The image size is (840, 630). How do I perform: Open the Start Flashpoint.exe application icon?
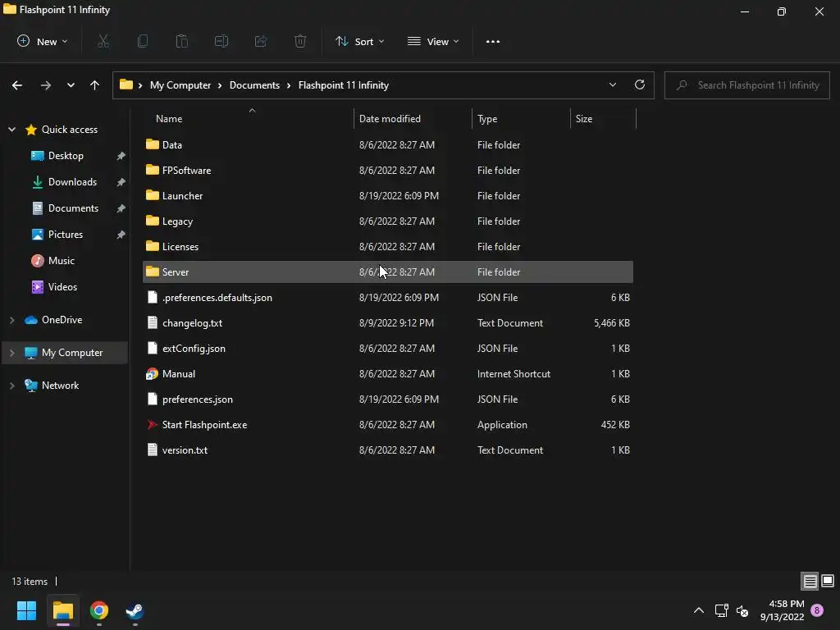click(x=152, y=425)
